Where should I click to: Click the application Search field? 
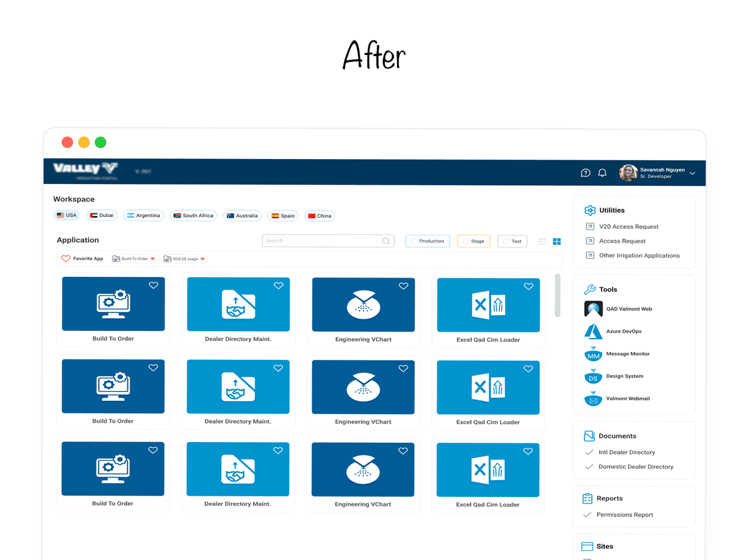click(328, 241)
